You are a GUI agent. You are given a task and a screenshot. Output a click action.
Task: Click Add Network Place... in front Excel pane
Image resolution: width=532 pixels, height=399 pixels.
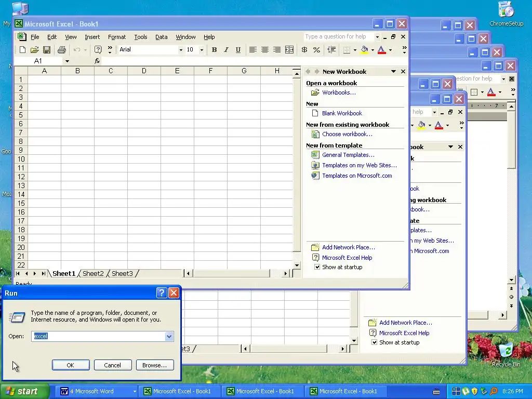pos(349,247)
